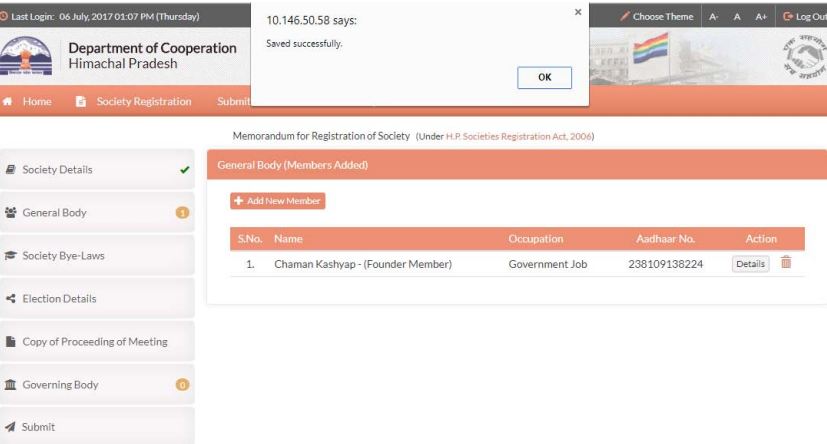Screen dimensions: 827x444
Task: Click the Society Bye-Laws graduation cap icon
Action: [x=11, y=256]
